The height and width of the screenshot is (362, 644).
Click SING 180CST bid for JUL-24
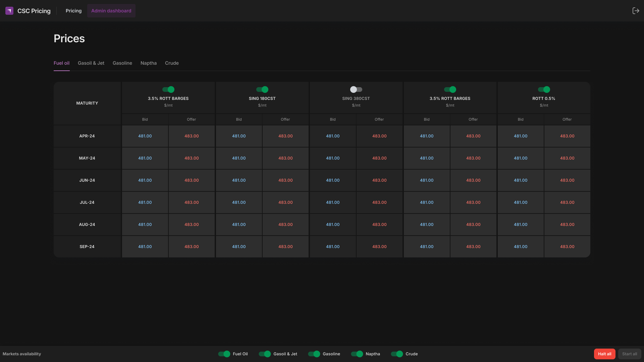(x=239, y=202)
